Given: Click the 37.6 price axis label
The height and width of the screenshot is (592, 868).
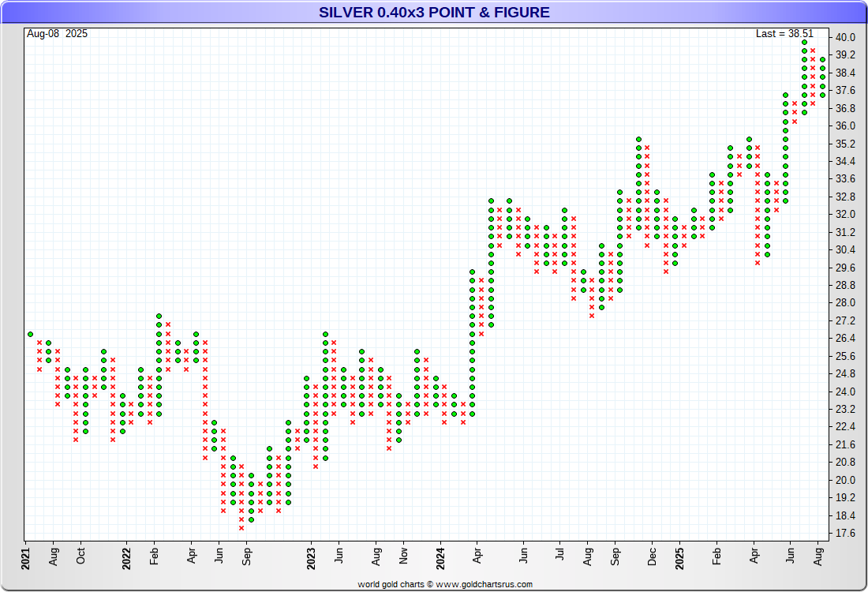Looking at the screenshot, I should pyautogui.click(x=845, y=90).
